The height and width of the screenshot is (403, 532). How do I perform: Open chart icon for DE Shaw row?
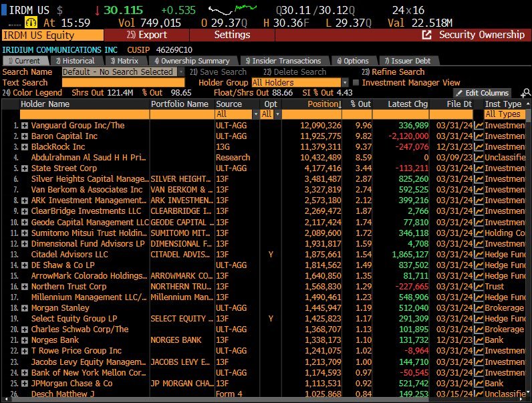click(x=479, y=265)
